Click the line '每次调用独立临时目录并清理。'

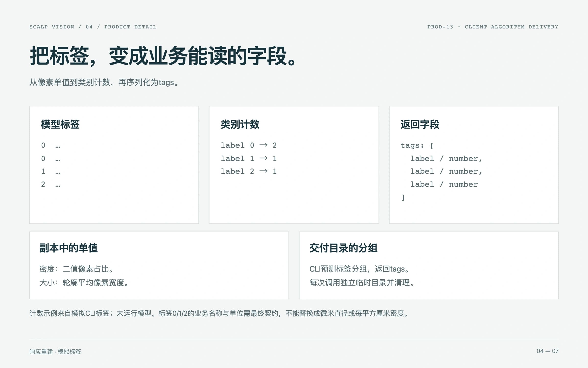(362, 283)
